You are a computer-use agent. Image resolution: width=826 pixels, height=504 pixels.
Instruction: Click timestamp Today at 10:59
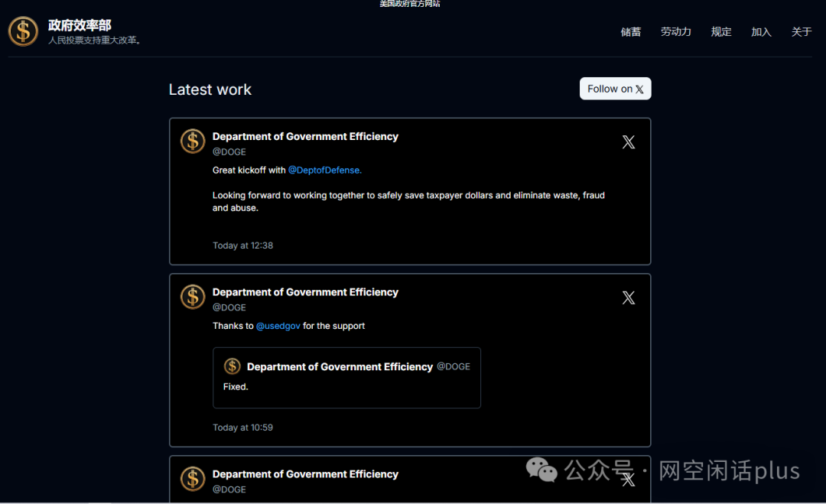[243, 428]
